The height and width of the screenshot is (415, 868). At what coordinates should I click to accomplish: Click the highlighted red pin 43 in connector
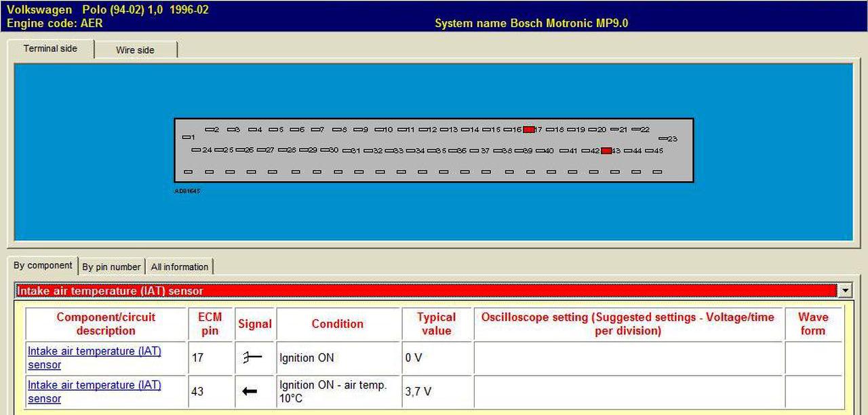(x=606, y=151)
